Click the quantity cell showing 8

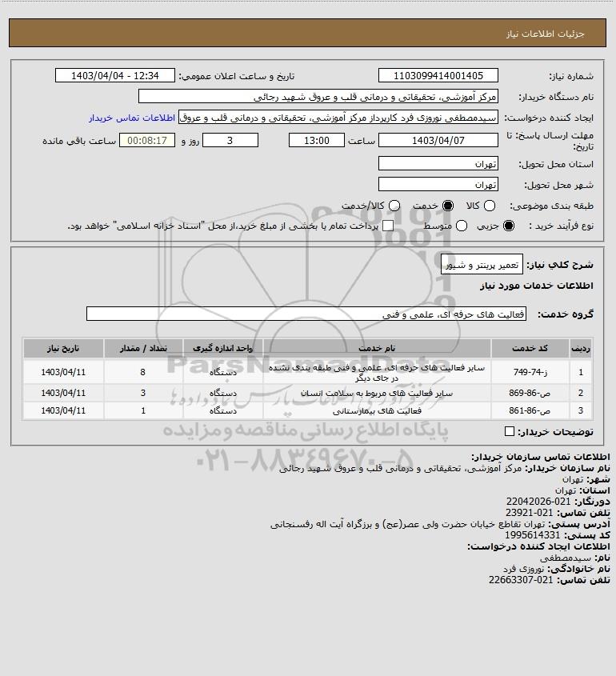(x=143, y=372)
